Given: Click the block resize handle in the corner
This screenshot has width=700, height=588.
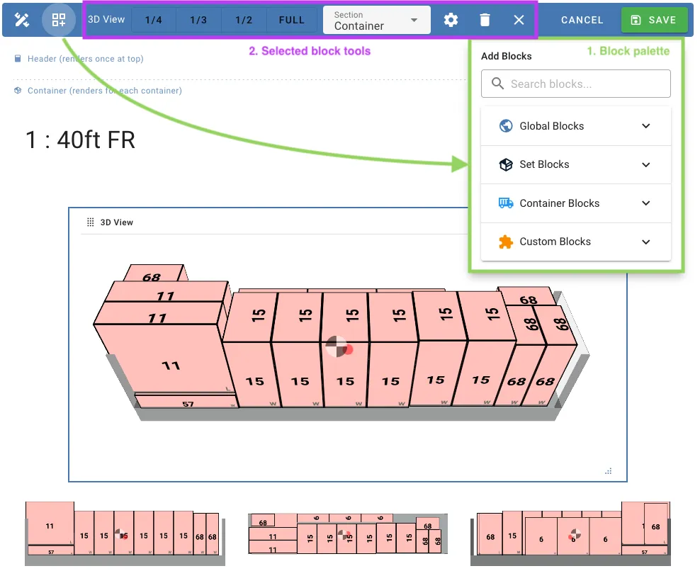Looking at the screenshot, I should pyautogui.click(x=608, y=471).
